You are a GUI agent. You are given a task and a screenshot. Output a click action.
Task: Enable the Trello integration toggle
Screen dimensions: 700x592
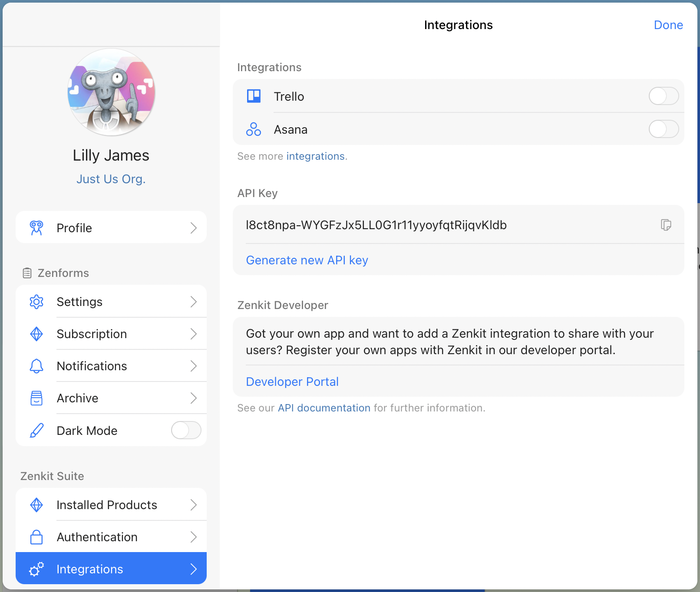[x=664, y=96]
